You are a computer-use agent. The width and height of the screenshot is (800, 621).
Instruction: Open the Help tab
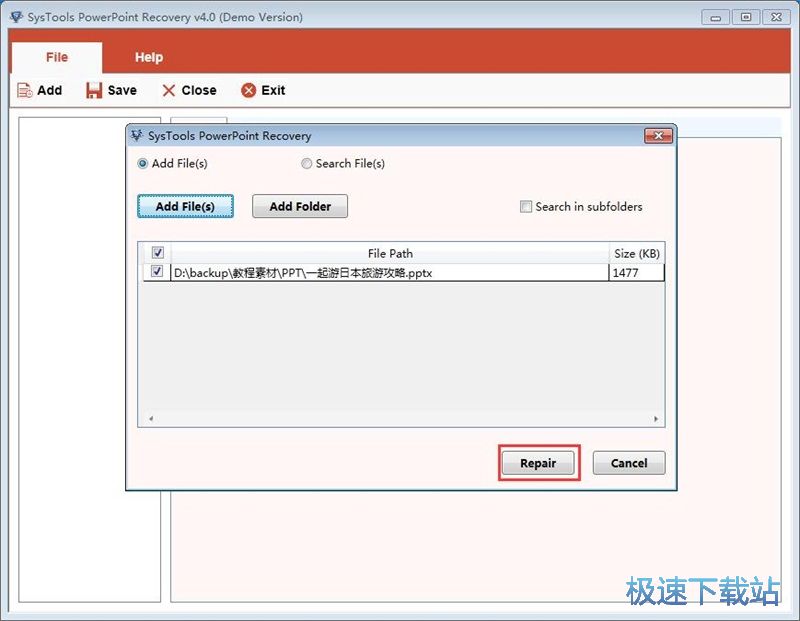pos(149,57)
